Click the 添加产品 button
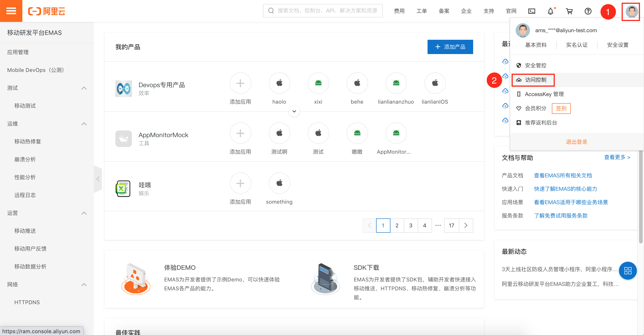644x335 pixels. (450, 47)
